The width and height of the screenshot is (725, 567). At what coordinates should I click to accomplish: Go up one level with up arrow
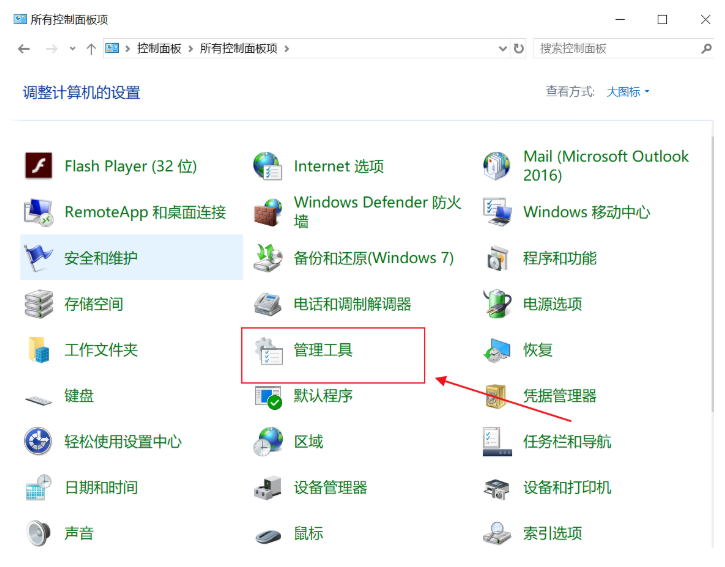pyautogui.click(x=92, y=49)
